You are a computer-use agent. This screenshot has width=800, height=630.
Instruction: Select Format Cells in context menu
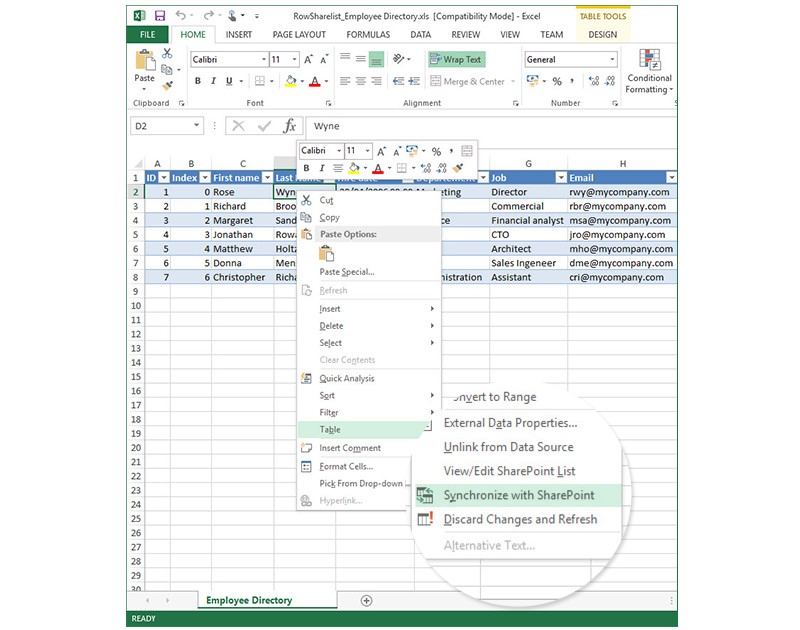355,466
